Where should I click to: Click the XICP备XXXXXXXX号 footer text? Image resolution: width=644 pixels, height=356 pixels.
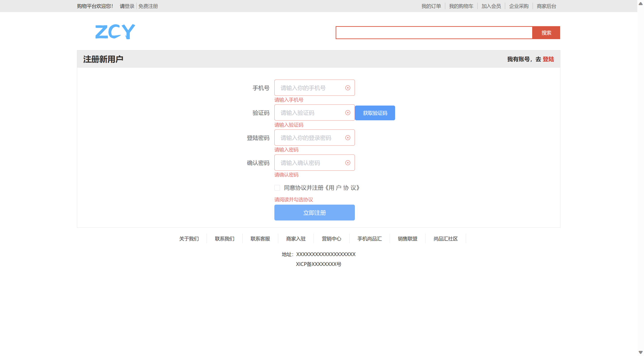coord(318,264)
